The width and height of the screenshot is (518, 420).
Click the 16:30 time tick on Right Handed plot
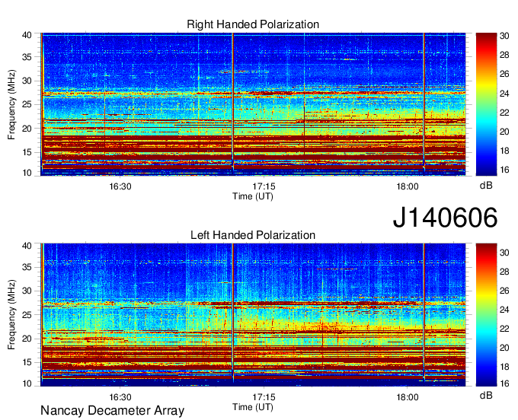pos(120,186)
